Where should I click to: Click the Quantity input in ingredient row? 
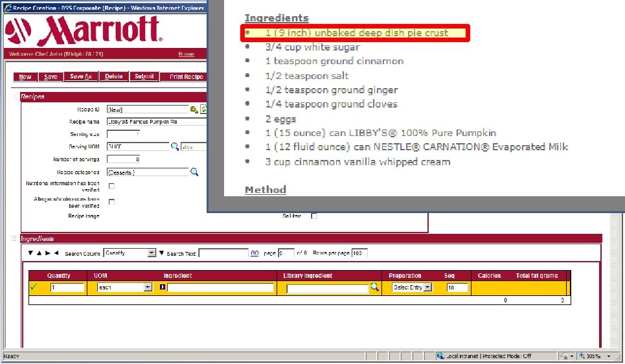click(x=67, y=288)
